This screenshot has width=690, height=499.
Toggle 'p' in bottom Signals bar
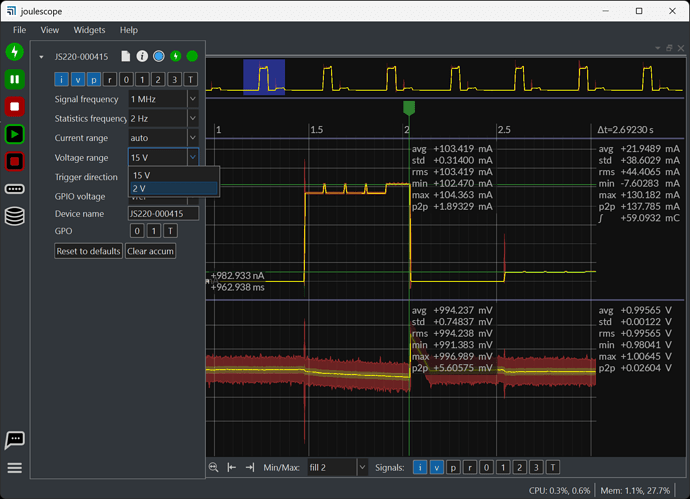click(453, 467)
